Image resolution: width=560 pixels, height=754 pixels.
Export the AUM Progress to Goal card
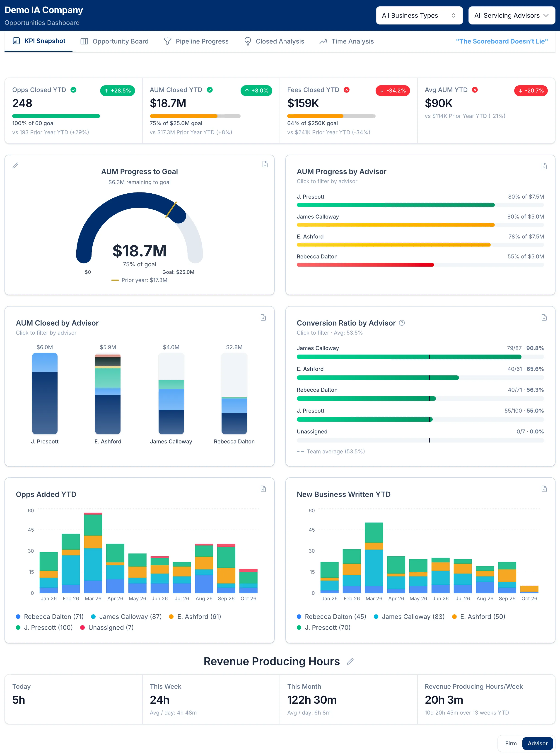(265, 164)
